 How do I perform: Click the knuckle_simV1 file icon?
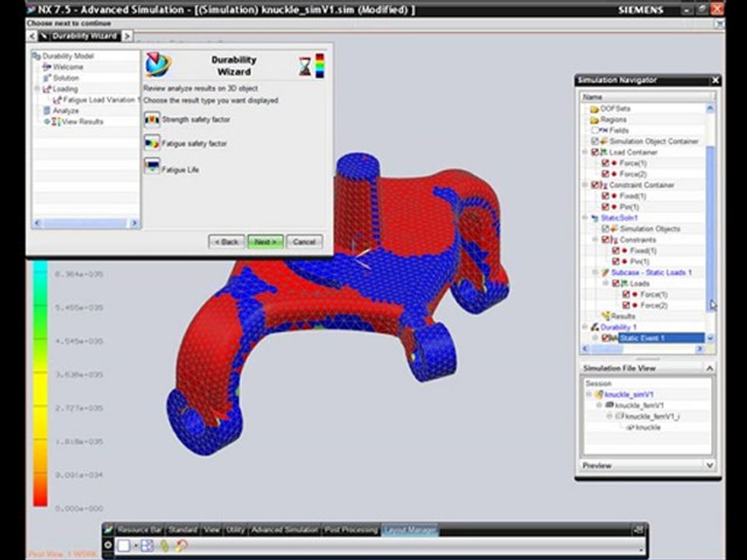(599, 395)
